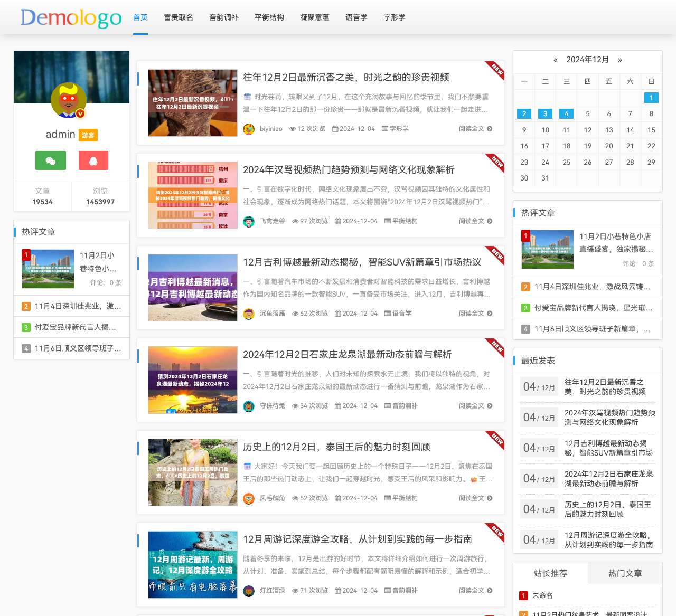Open the 富贵取名 menu item
The width and height of the screenshot is (676, 616).
[178, 17]
